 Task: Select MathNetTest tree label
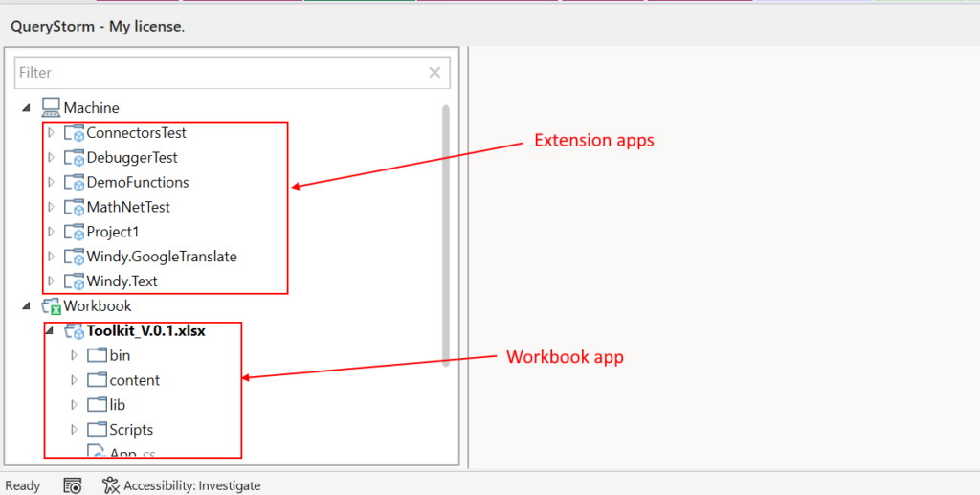point(128,207)
